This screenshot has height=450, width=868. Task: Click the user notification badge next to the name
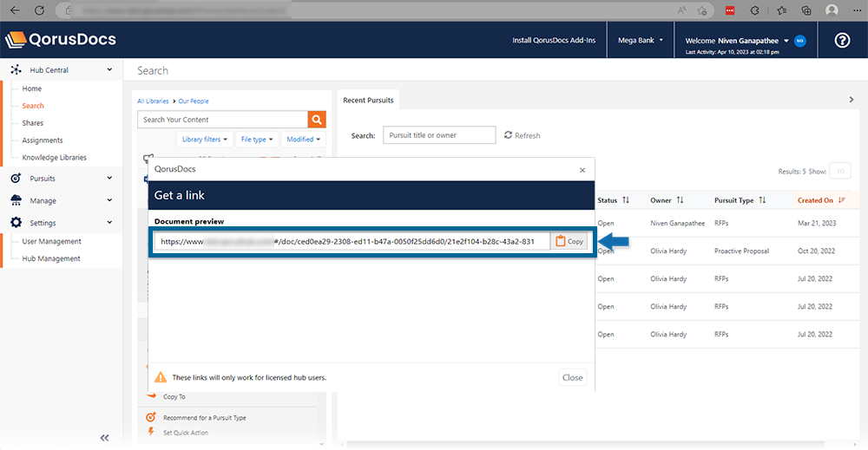tap(800, 41)
